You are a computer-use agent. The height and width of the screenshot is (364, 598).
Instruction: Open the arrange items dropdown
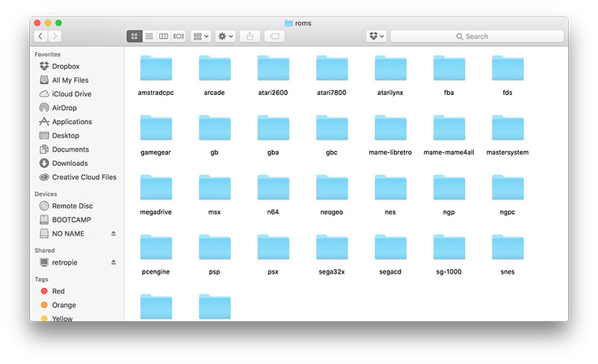click(x=200, y=36)
